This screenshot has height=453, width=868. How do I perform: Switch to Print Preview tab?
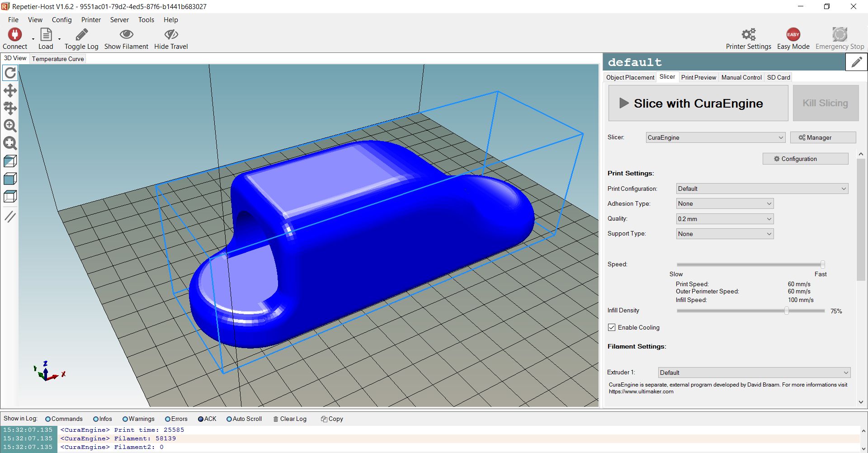pyautogui.click(x=698, y=77)
